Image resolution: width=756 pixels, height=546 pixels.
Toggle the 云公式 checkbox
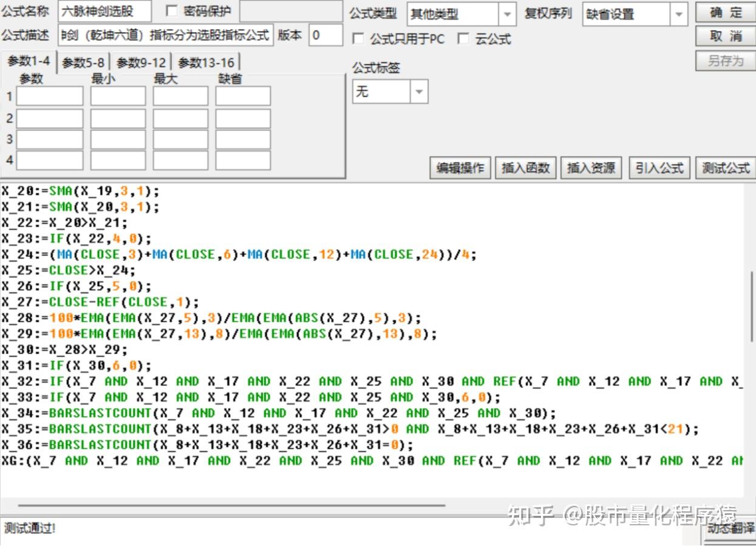463,39
